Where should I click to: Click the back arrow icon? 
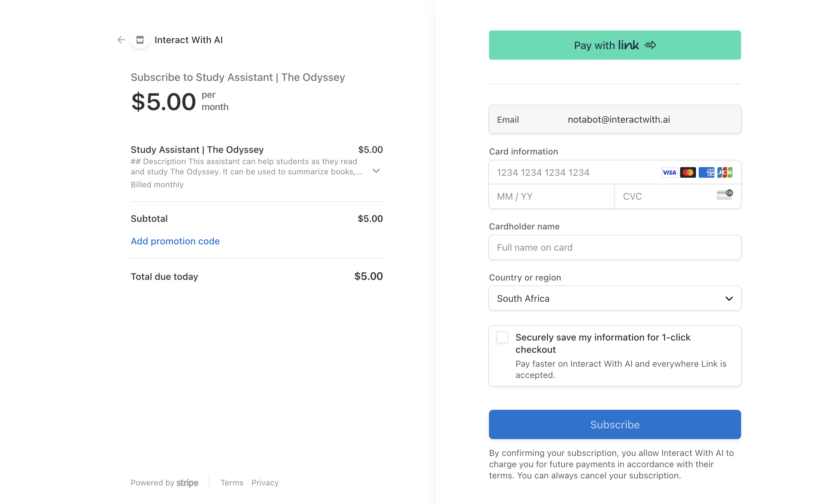121,40
